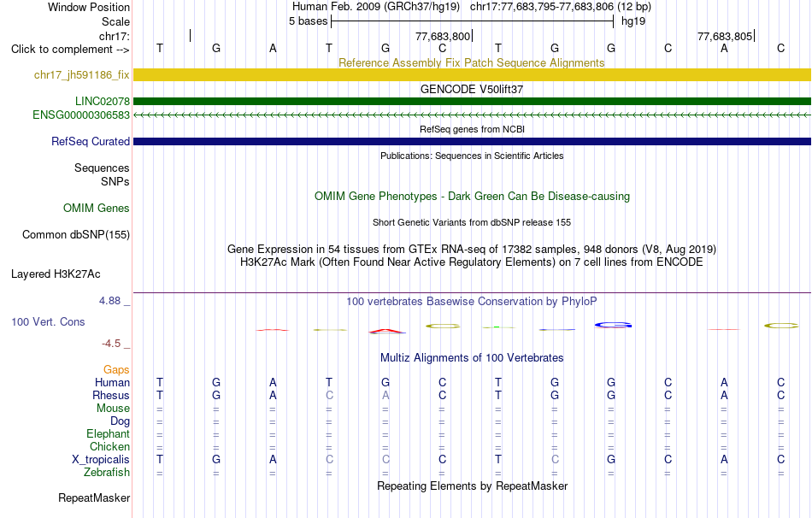
Task: Click the Sequences track label
Action: 102,168
